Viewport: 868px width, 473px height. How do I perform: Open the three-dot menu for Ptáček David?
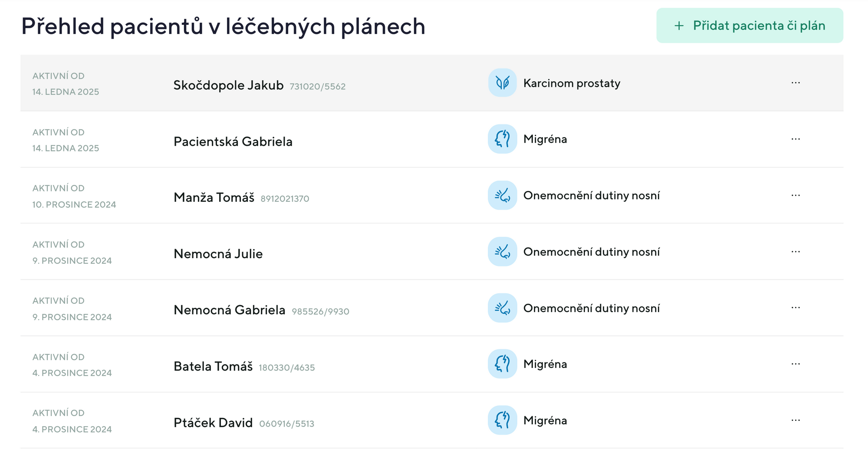coord(796,420)
